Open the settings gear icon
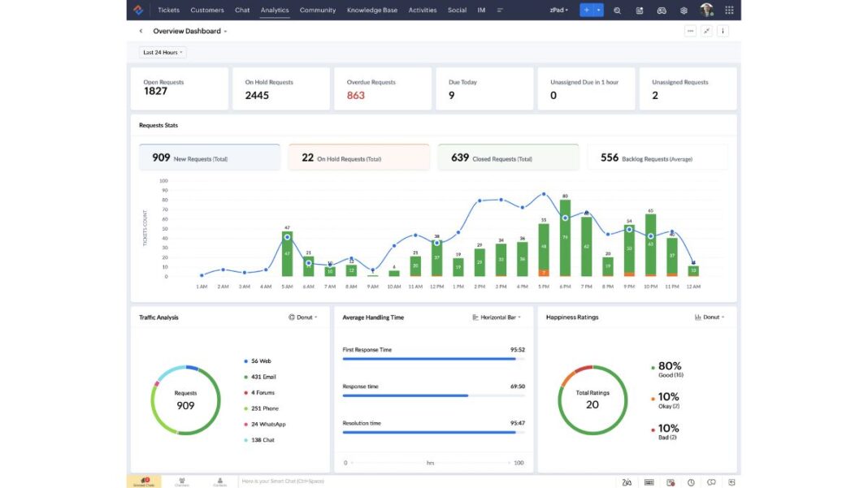This screenshot has width=868, height=488. point(684,11)
